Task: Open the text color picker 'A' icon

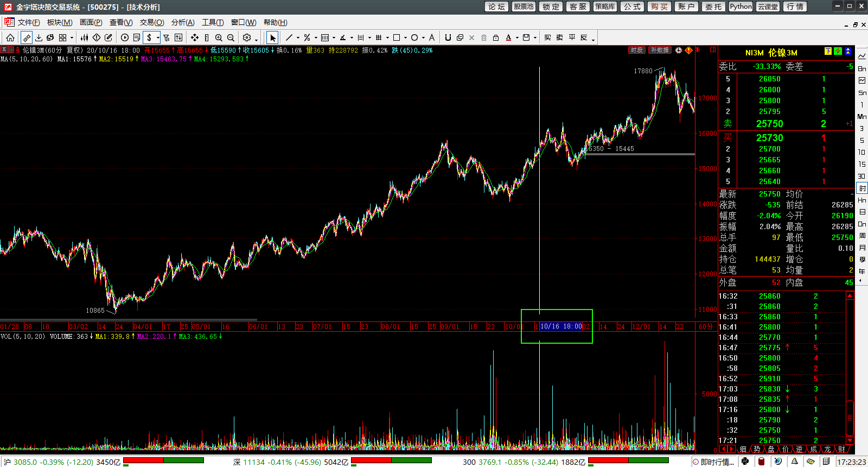Action: point(508,37)
